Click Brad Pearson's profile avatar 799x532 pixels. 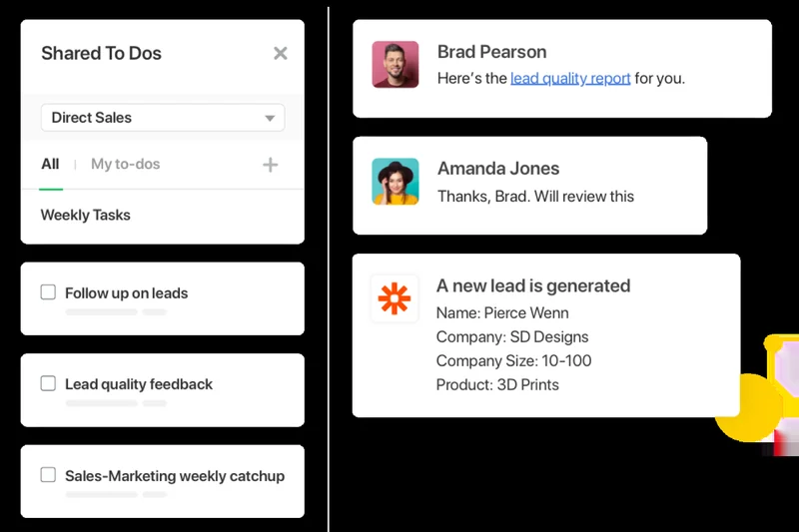(x=396, y=64)
